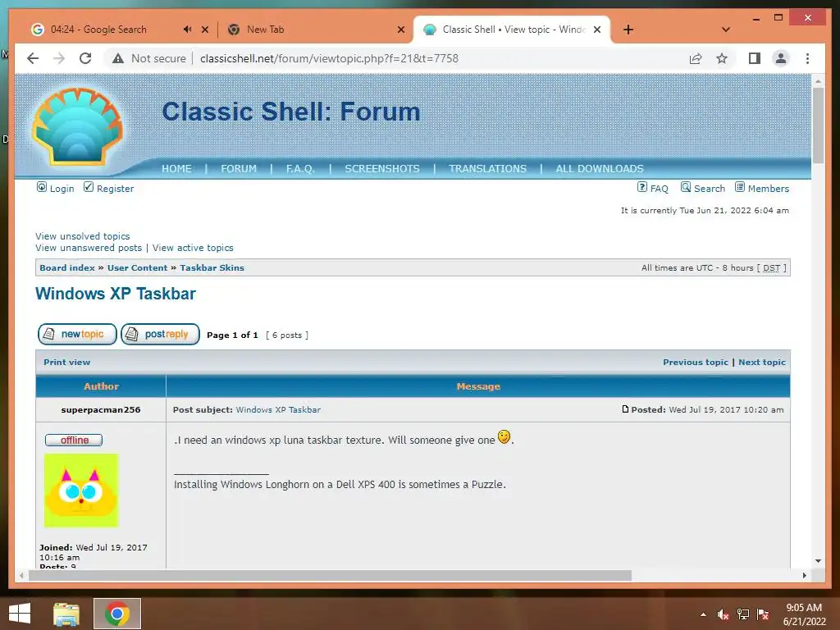The width and height of the screenshot is (840, 630).
Task: Open HOME in the forum navigation
Action: click(x=176, y=169)
